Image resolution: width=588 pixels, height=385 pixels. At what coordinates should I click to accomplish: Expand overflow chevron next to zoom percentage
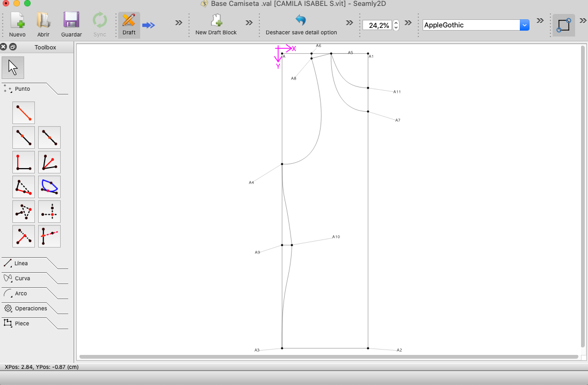408,23
